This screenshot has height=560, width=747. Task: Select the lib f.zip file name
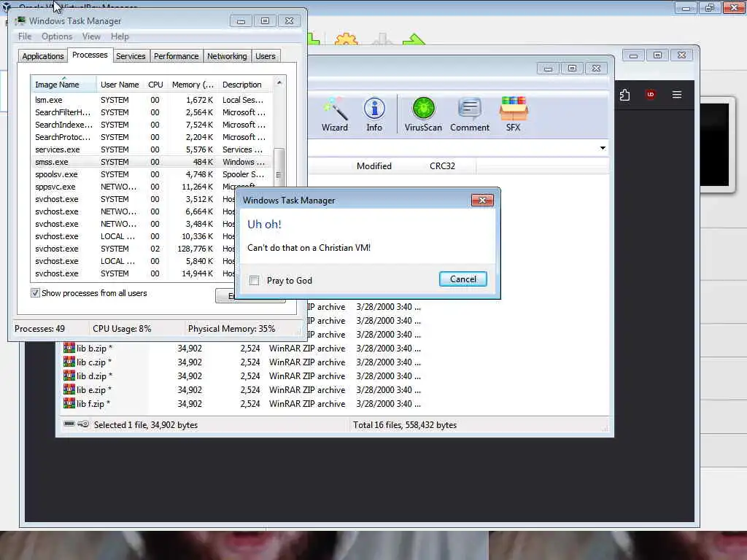coord(93,404)
